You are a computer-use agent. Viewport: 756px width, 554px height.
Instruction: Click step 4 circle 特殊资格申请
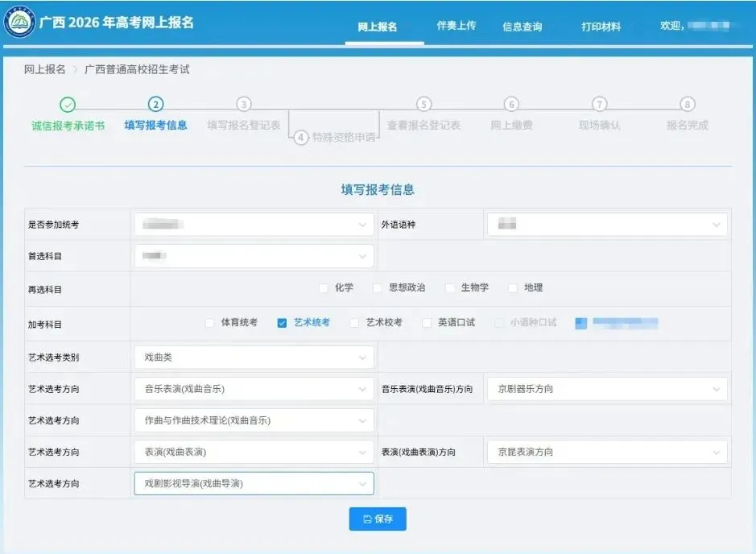[301, 138]
